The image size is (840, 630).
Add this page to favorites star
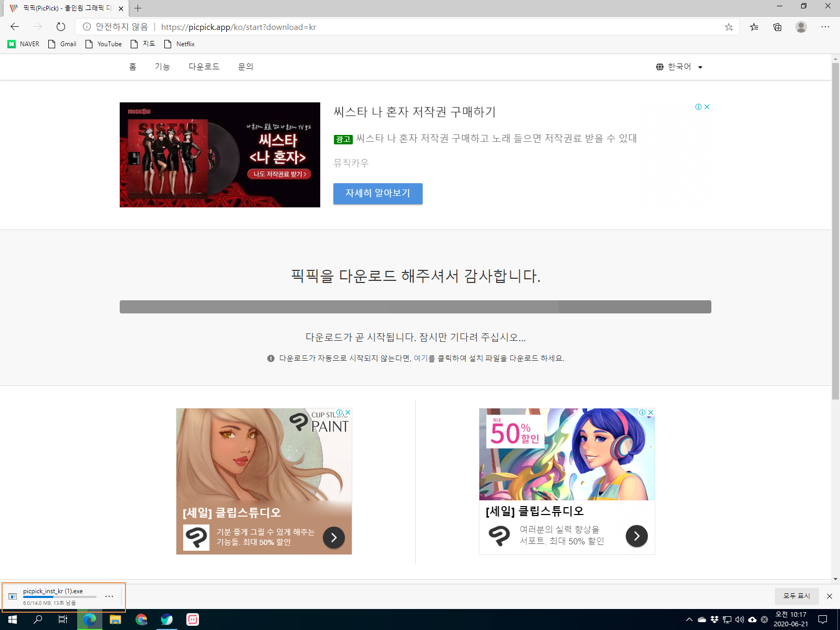click(729, 27)
